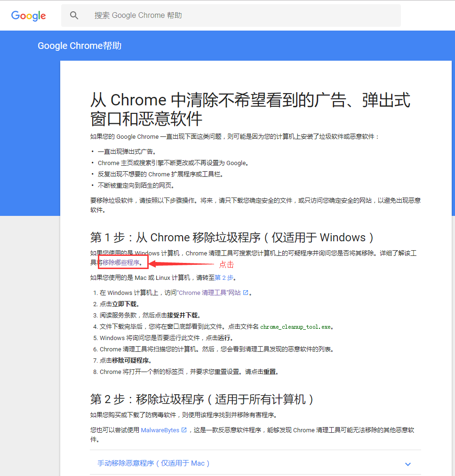The width and height of the screenshot is (455, 476).
Task: Click the red arrow pointing at the link
Action: click(x=179, y=264)
